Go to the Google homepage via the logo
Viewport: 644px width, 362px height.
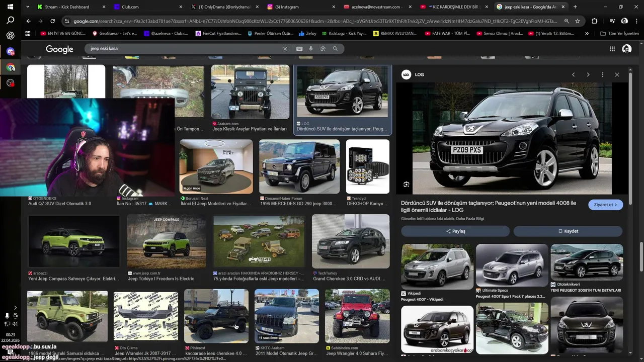tap(59, 49)
